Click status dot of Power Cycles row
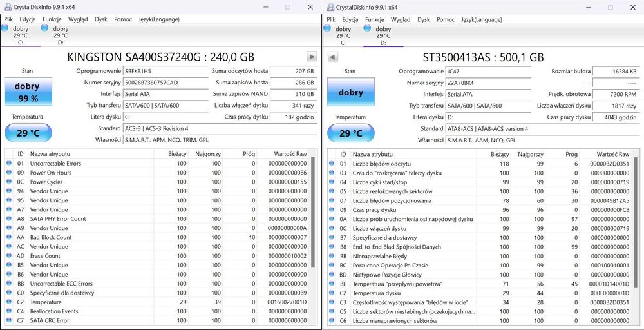644x330 pixels. click(x=9, y=182)
